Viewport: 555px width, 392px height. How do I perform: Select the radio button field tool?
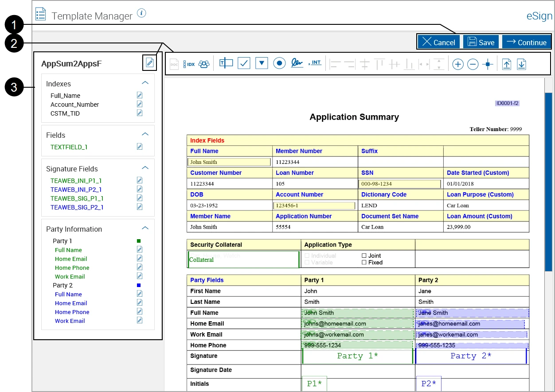[279, 63]
